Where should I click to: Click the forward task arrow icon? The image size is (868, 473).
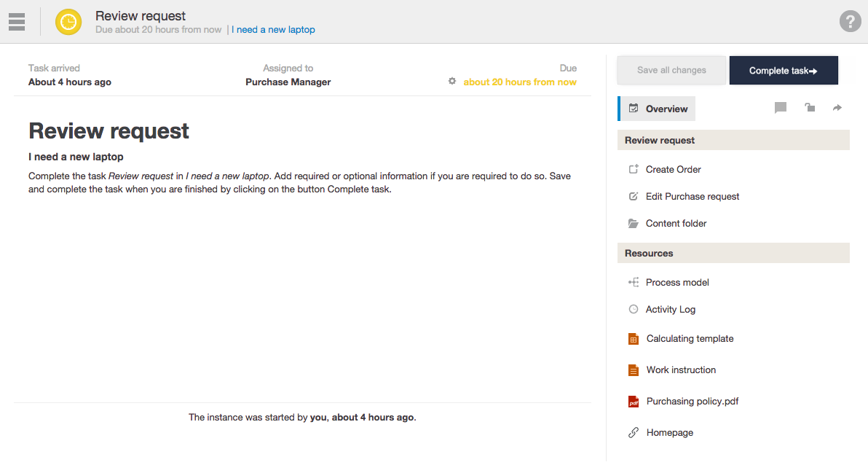coord(837,108)
